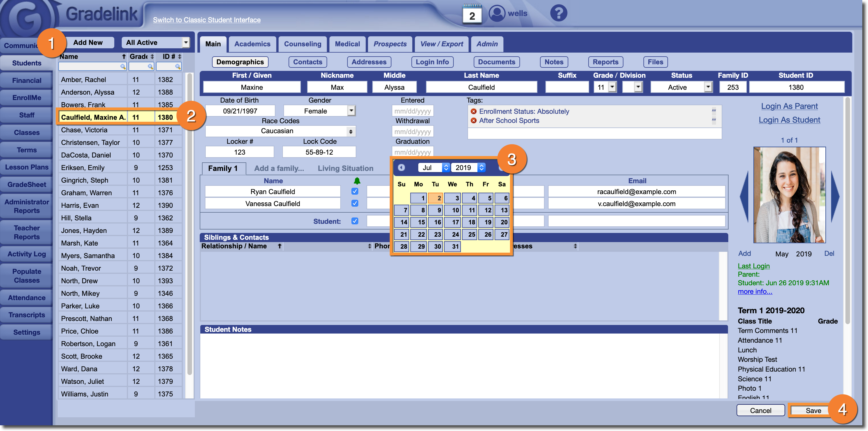Open the Status Active dropdown

[708, 87]
